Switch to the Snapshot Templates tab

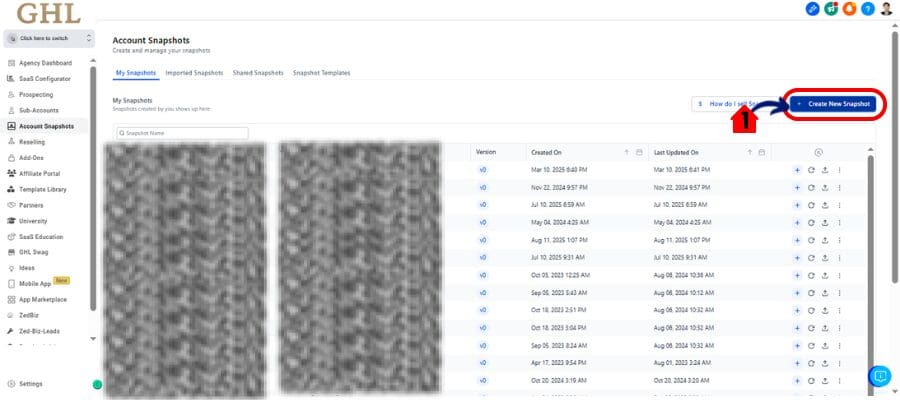coord(321,73)
